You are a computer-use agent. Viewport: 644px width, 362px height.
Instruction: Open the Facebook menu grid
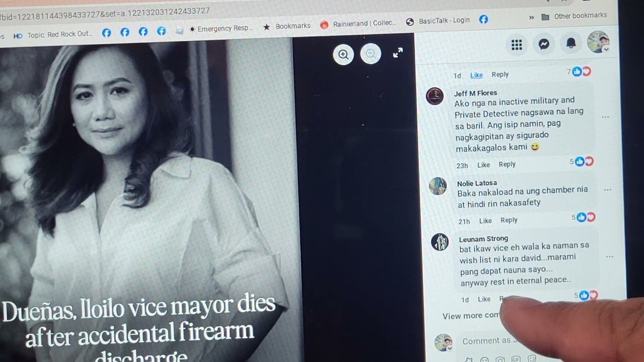pos(517,45)
